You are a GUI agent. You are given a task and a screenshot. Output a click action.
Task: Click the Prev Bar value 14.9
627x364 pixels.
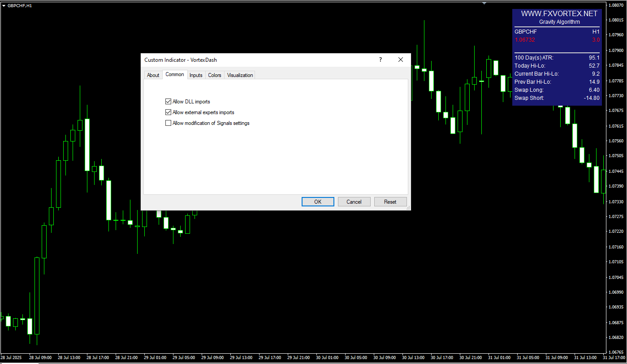tap(594, 82)
